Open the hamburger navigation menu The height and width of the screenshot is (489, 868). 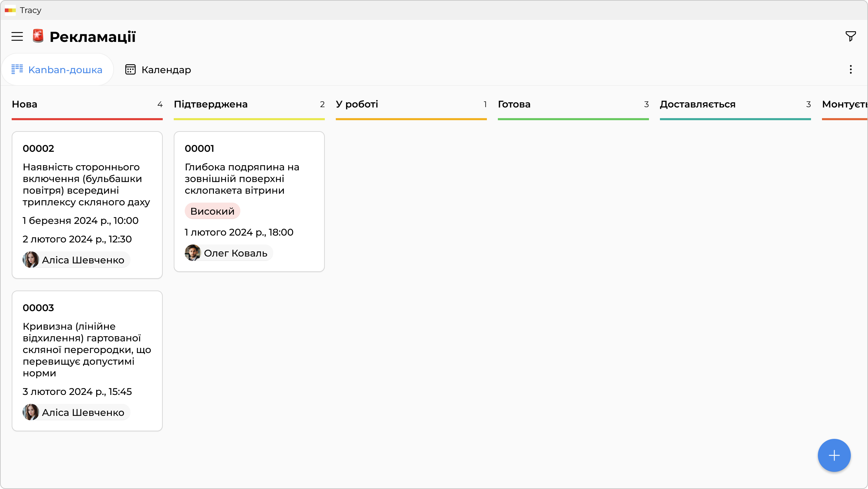pos(17,36)
